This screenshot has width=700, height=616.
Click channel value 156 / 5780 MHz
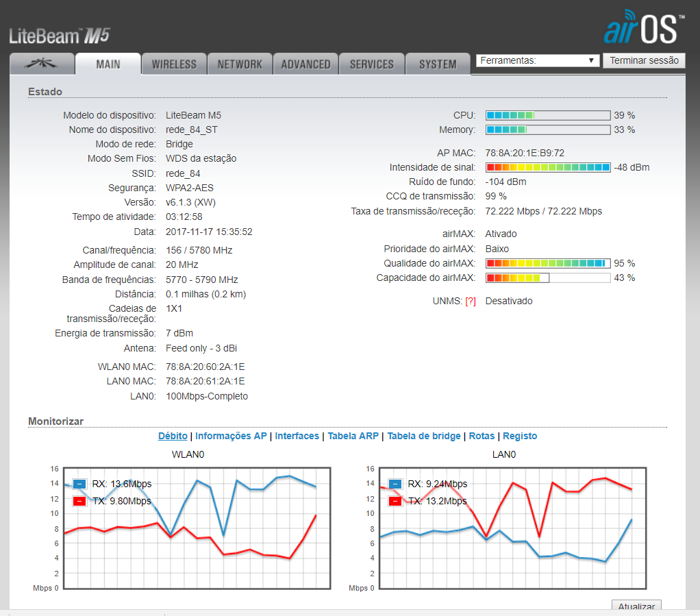[199, 250]
